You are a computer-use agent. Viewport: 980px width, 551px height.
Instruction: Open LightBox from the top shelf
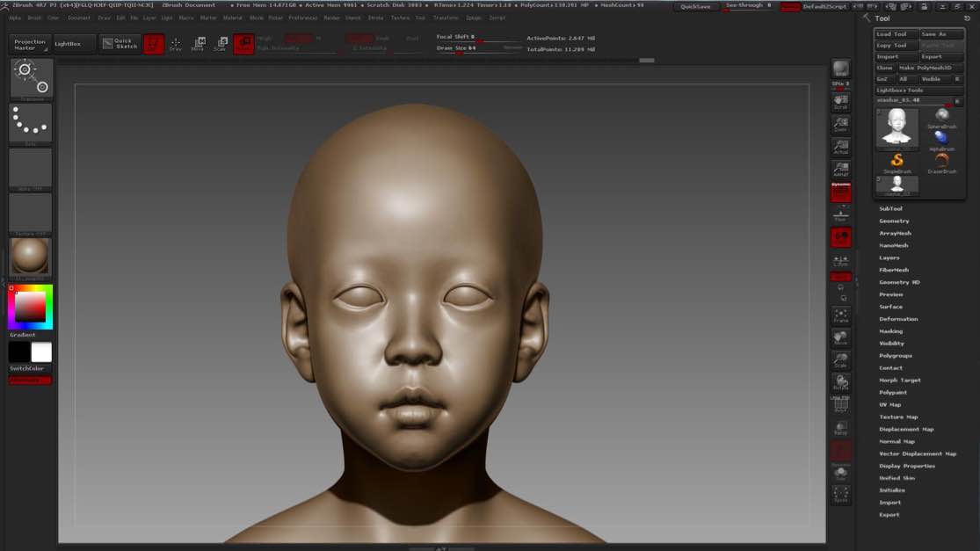coord(74,43)
